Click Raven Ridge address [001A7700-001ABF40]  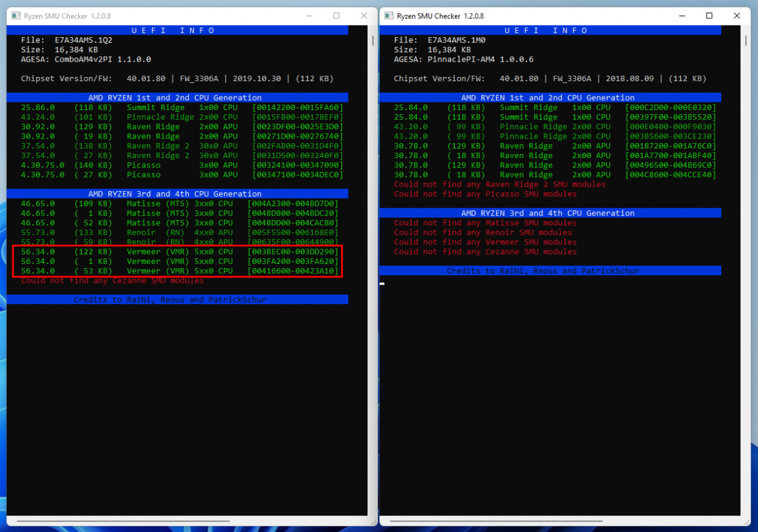point(671,156)
